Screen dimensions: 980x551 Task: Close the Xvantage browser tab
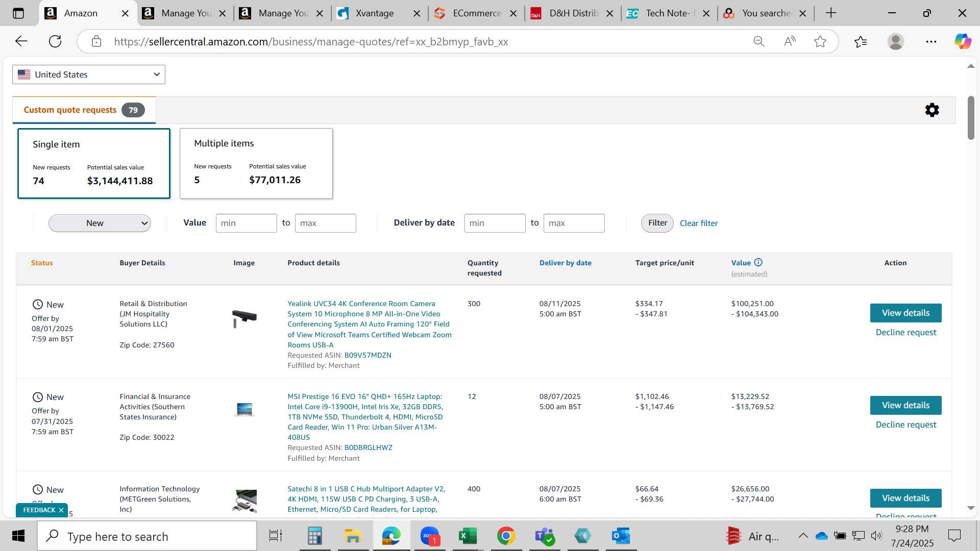tap(417, 14)
